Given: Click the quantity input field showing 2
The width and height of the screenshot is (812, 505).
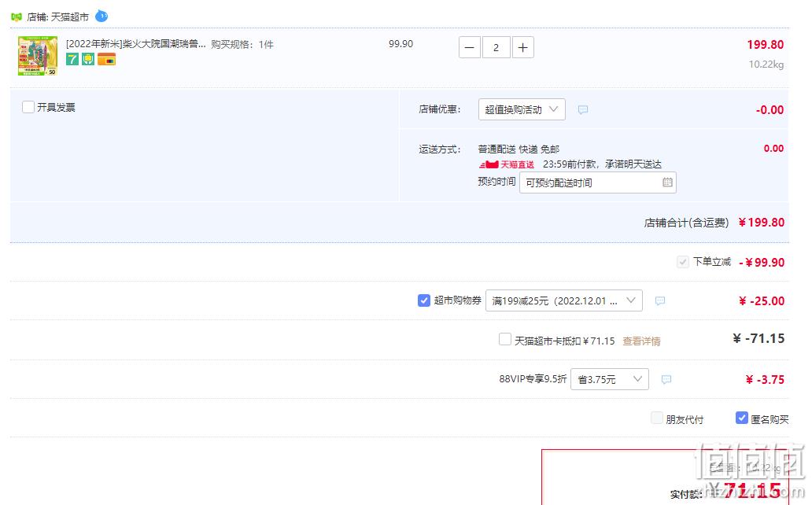Looking at the screenshot, I should point(496,48).
